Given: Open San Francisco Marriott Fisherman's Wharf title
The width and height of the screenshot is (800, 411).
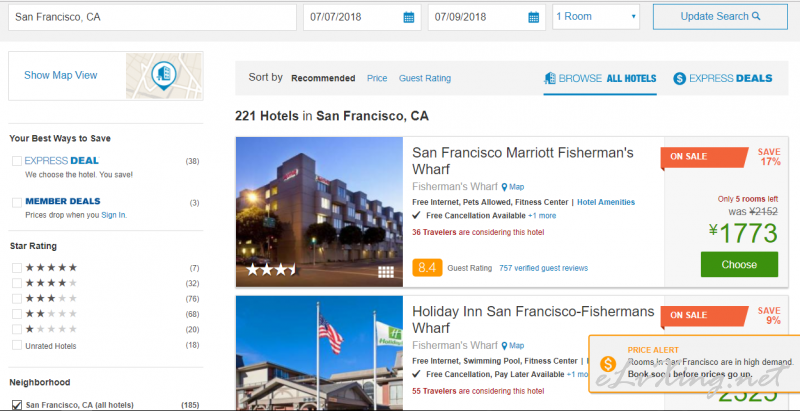Looking at the screenshot, I should click(523, 161).
